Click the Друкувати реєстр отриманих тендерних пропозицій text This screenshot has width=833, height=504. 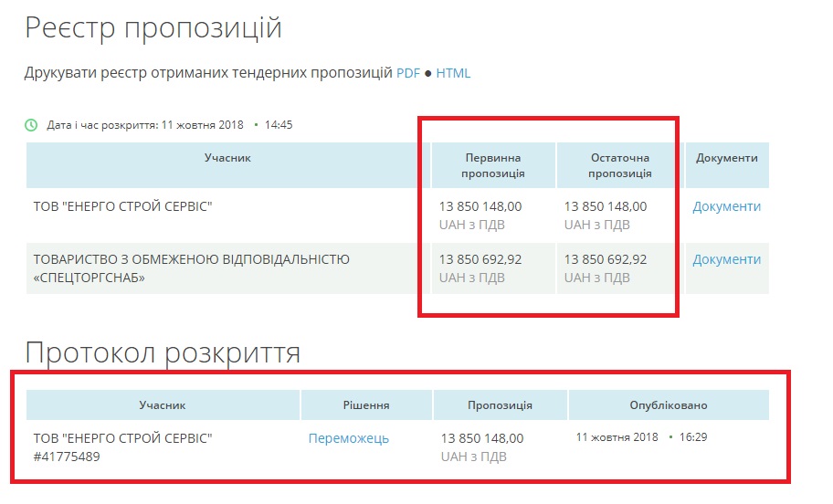208,73
